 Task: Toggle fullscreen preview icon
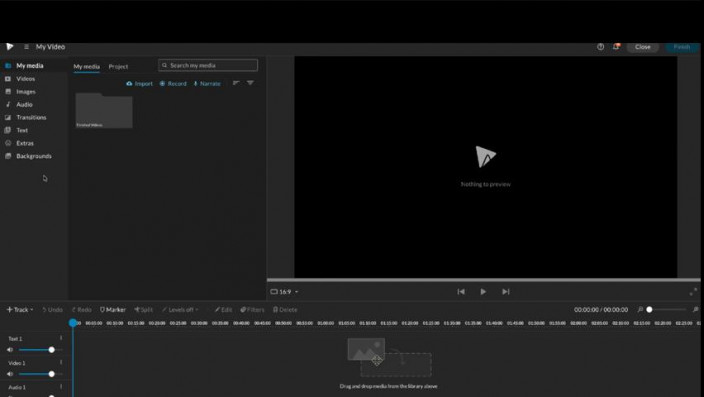click(693, 292)
